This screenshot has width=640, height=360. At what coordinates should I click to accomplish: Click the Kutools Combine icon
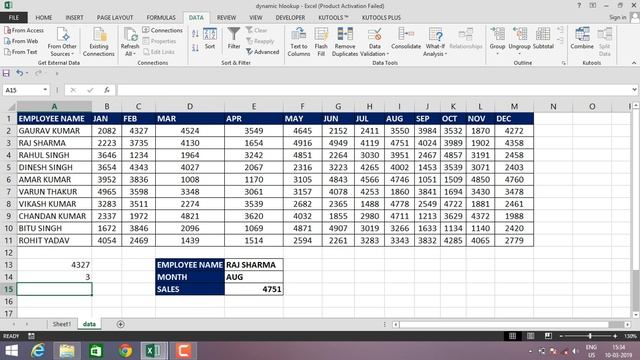[582, 33]
